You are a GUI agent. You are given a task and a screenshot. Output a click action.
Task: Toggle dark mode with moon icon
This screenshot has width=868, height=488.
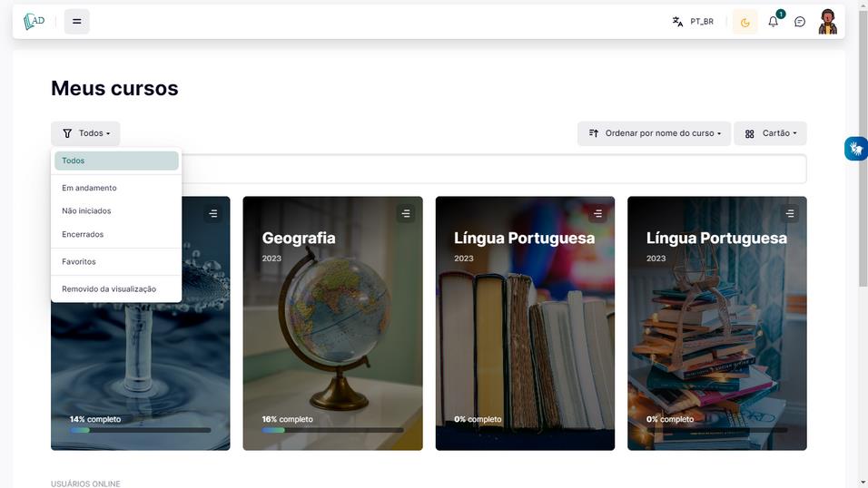[745, 22]
